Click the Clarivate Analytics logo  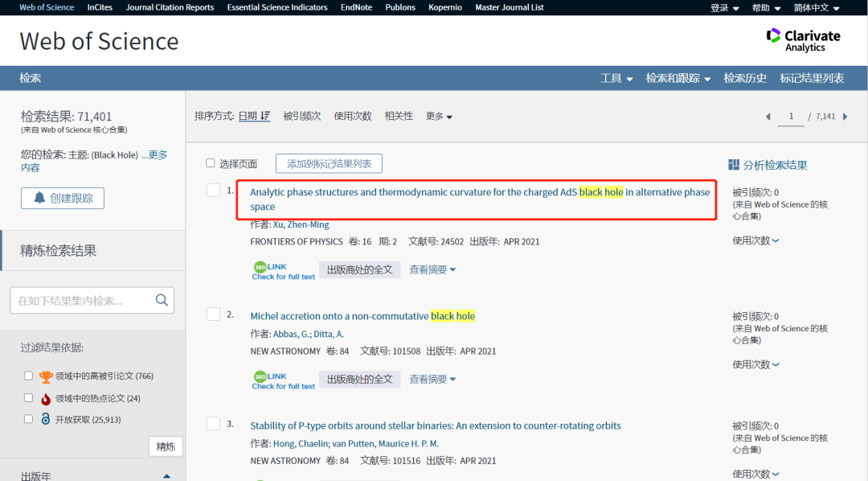[x=803, y=40]
